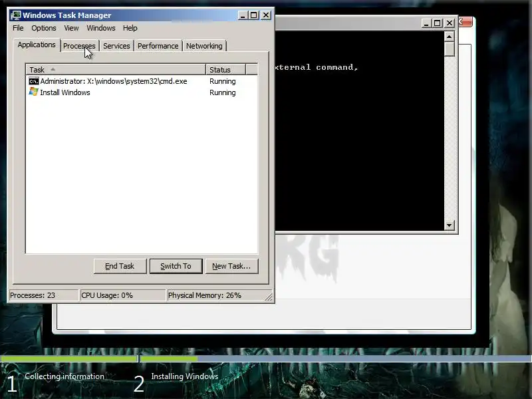Click the Processes: 23 status entry
The image size is (532, 399).
(x=43, y=295)
